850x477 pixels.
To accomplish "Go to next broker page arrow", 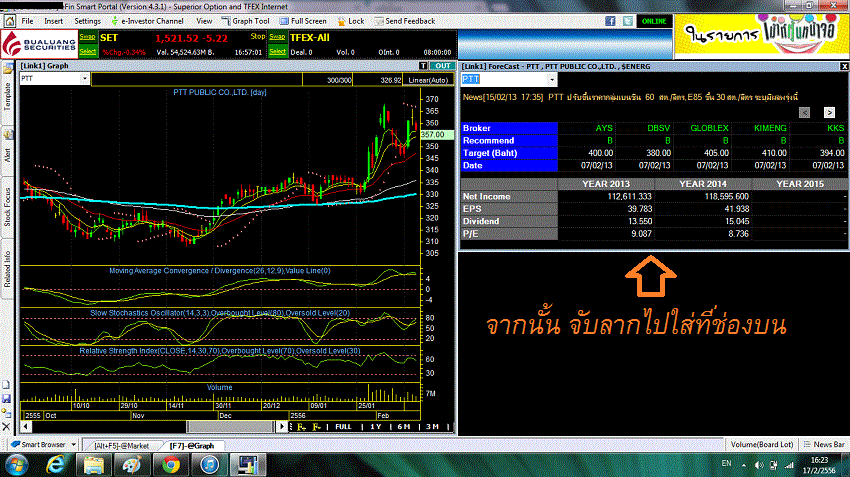I will tap(829, 112).
